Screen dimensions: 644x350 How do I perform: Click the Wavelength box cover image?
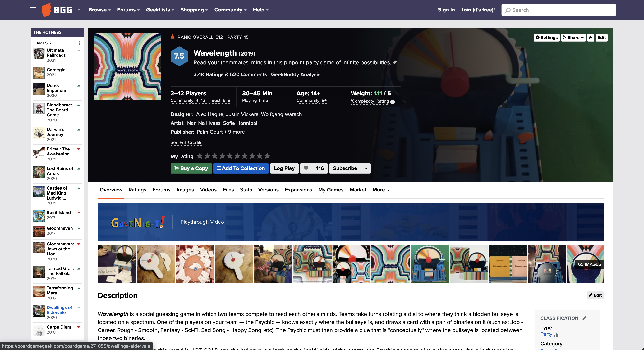click(127, 67)
